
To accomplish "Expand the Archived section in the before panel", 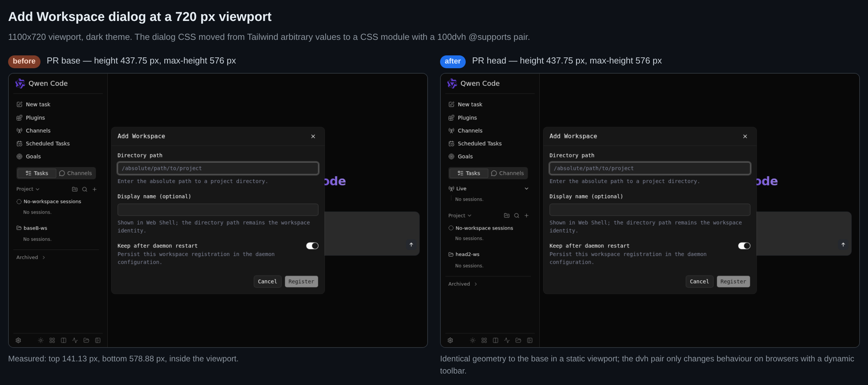I will 31,257.
